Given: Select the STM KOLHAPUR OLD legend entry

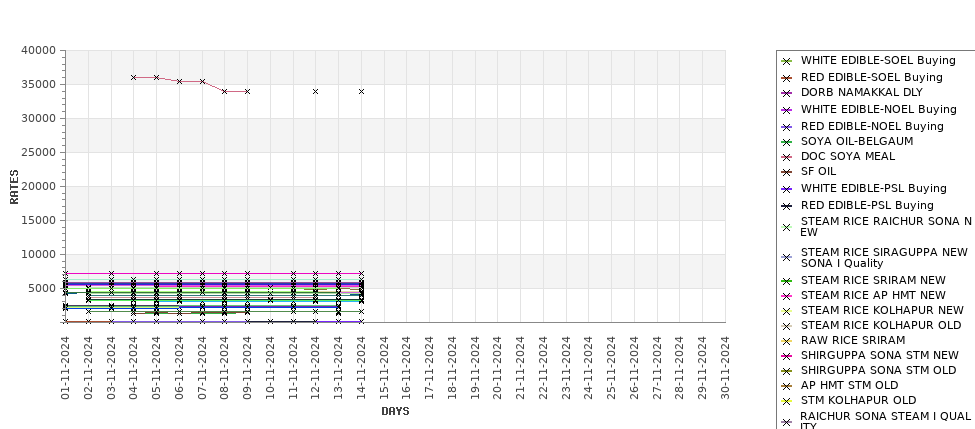Looking at the screenshot, I should [858, 400].
